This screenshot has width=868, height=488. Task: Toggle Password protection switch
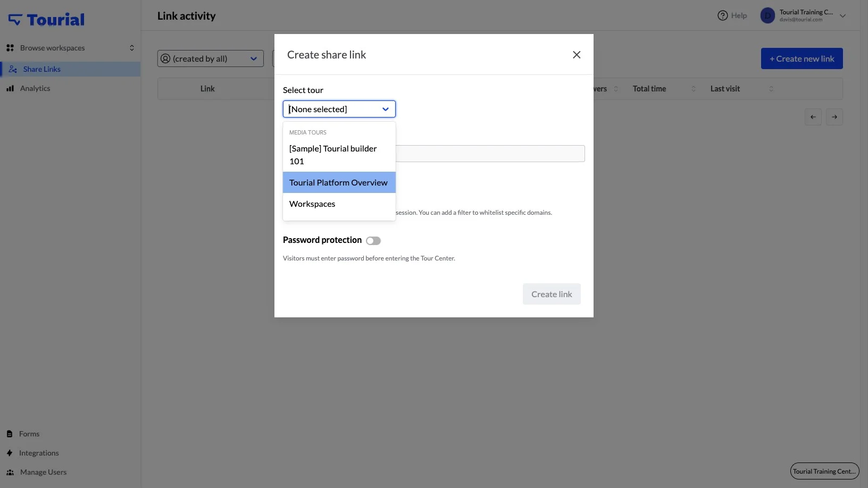373,241
